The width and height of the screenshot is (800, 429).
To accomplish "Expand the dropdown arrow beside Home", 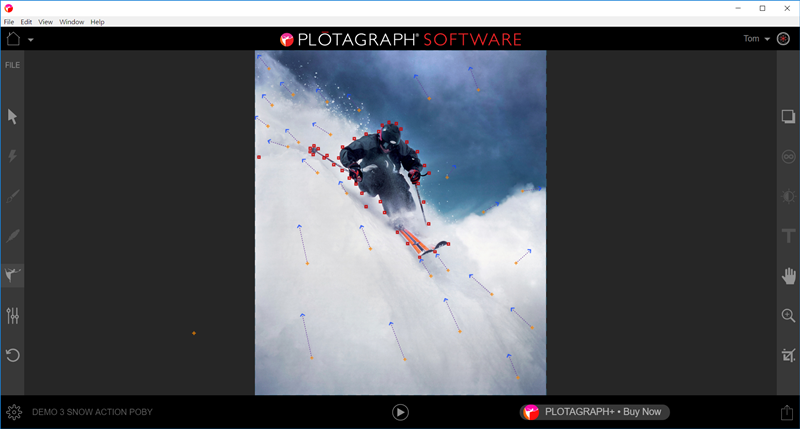I will tap(31, 40).
